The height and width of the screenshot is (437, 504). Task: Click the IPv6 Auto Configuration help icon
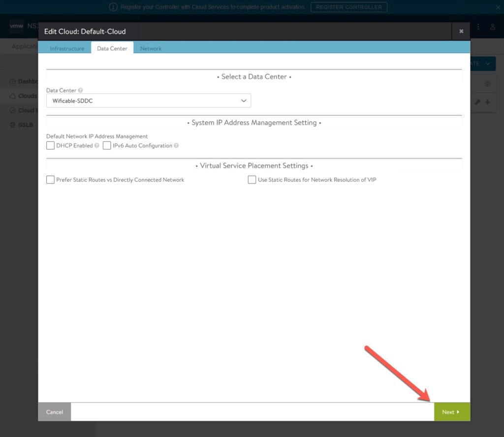pyautogui.click(x=176, y=146)
